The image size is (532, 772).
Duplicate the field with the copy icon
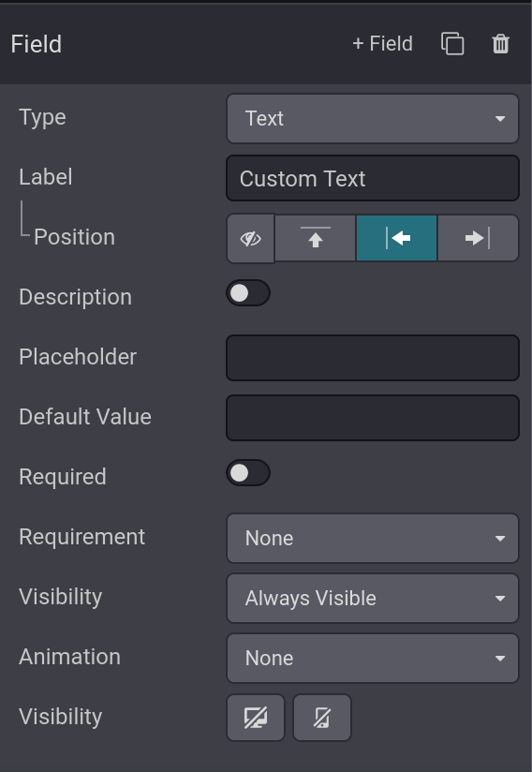point(452,44)
